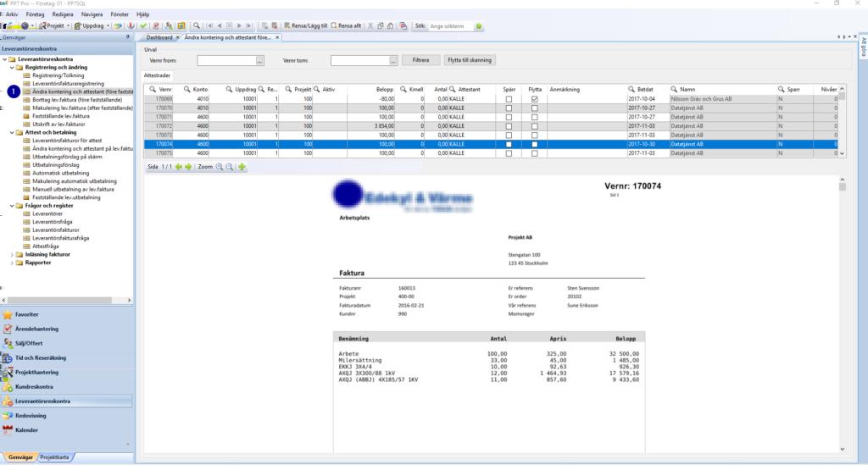Pin the Genvägar panel with the pin icon
The width and height of the screenshot is (868, 465).
(128, 37)
